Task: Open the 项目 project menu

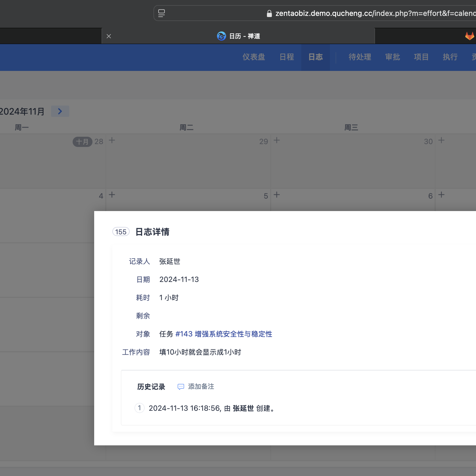Action: coord(421,57)
